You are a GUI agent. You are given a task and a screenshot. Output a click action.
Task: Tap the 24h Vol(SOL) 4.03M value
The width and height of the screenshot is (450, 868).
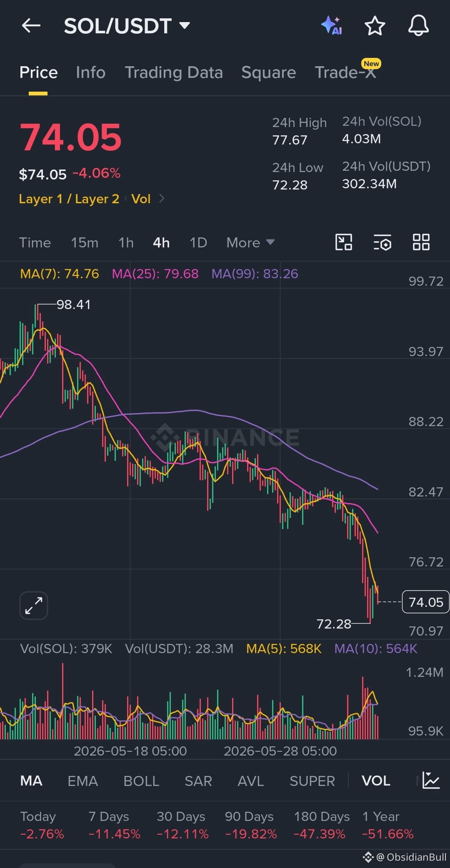pos(361,139)
